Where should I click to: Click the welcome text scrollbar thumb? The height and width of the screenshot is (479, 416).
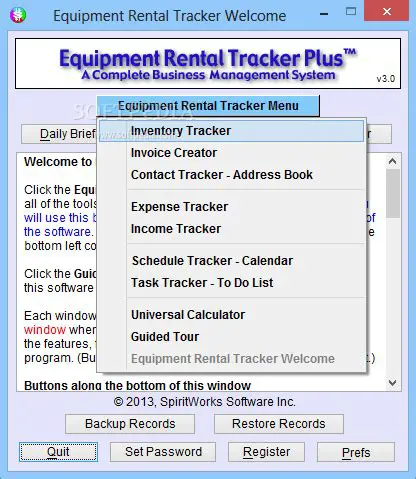click(393, 193)
